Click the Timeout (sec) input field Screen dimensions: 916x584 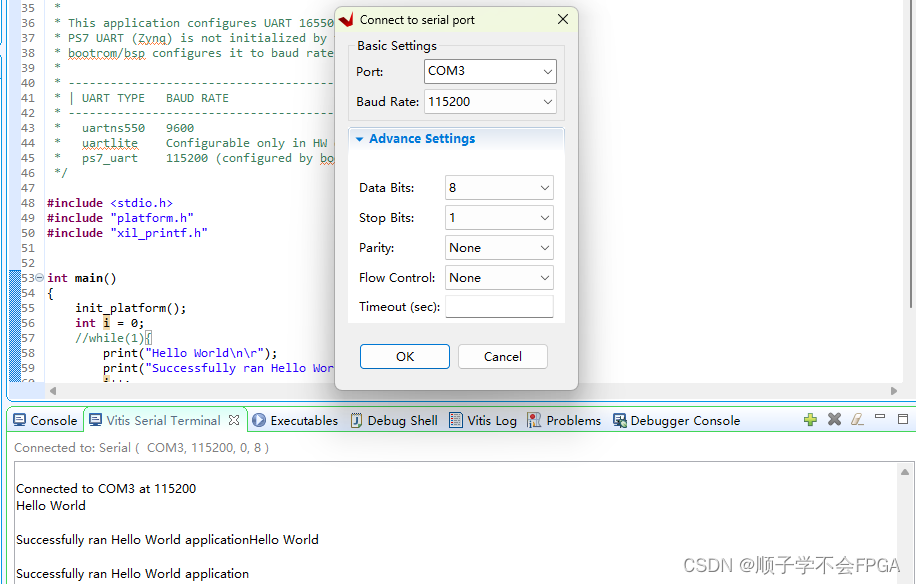tap(499, 307)
